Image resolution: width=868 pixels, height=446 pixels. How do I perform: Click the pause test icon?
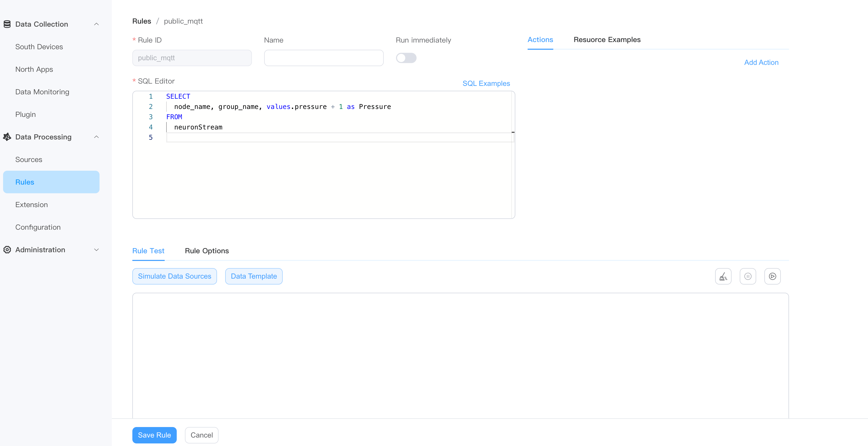[748, 276]
